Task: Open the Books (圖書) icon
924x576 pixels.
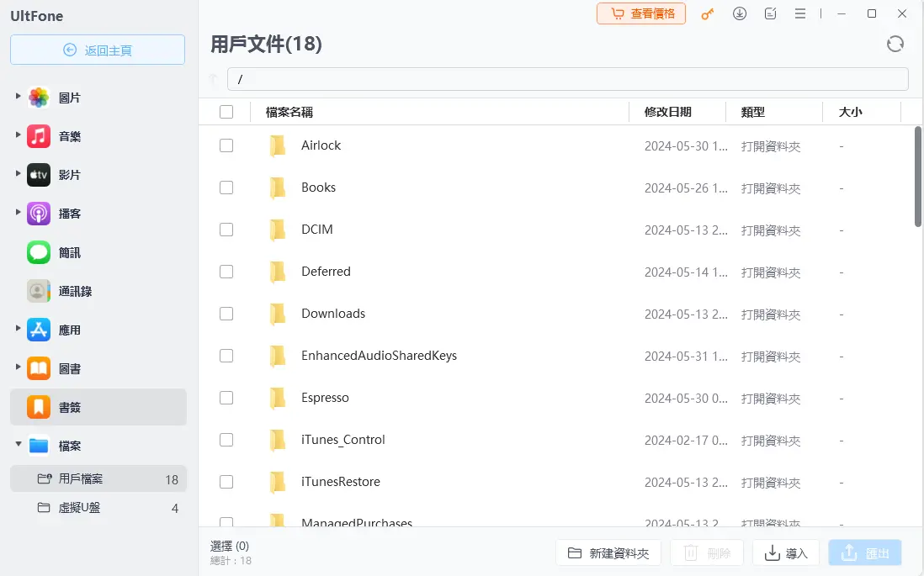Action: pos(39,368)
